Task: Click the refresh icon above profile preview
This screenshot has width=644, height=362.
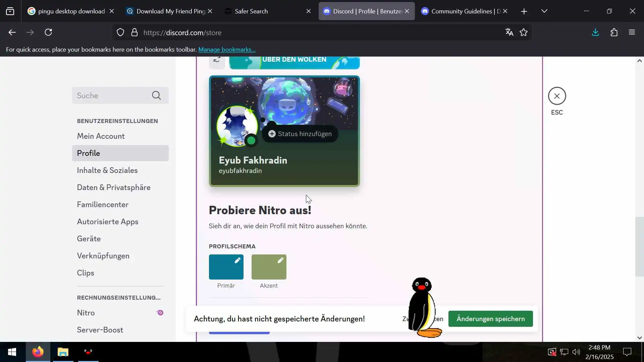Action: (217, 61)
